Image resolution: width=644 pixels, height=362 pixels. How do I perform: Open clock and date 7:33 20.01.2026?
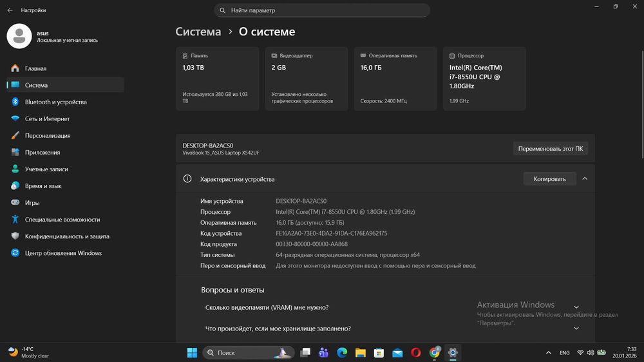pos(624,352)
